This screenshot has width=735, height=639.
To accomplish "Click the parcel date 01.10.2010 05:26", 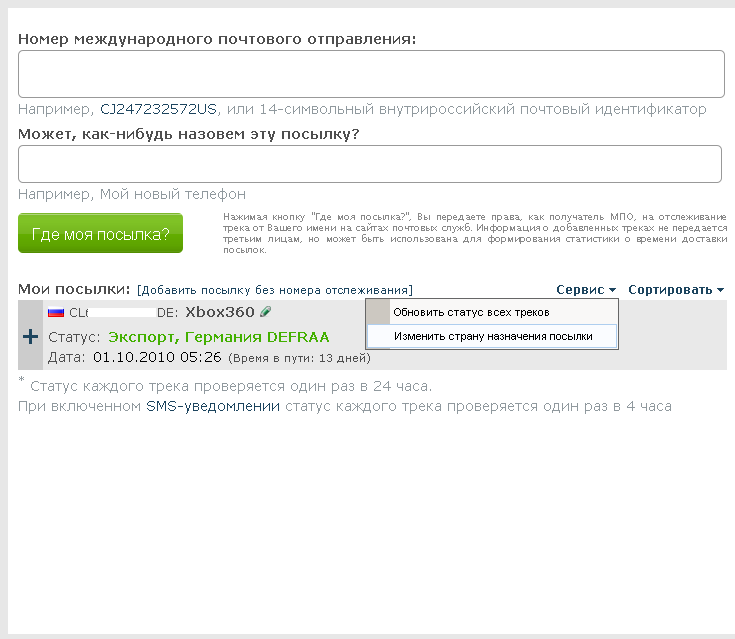I will tap(157, 357).
